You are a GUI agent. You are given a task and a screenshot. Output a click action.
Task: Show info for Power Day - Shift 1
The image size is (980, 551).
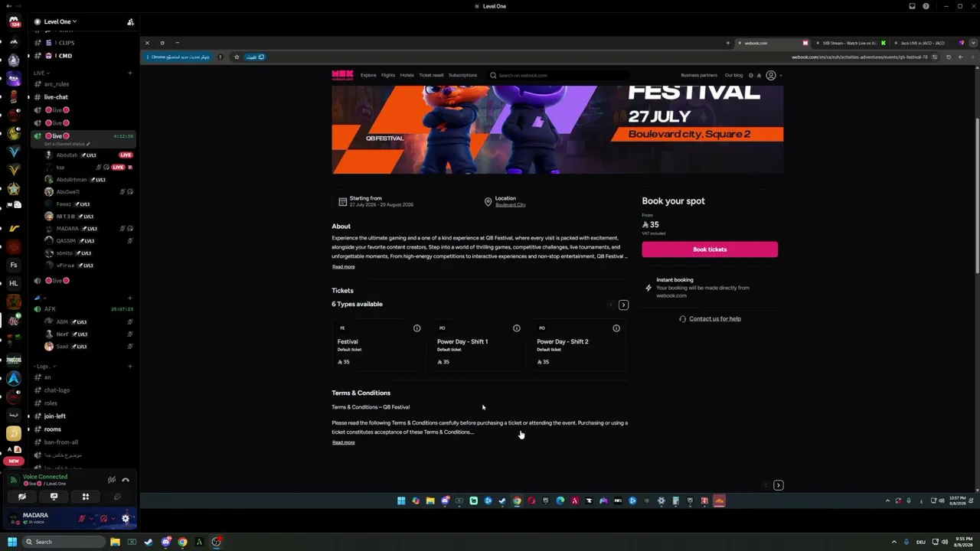coord(517,328)
